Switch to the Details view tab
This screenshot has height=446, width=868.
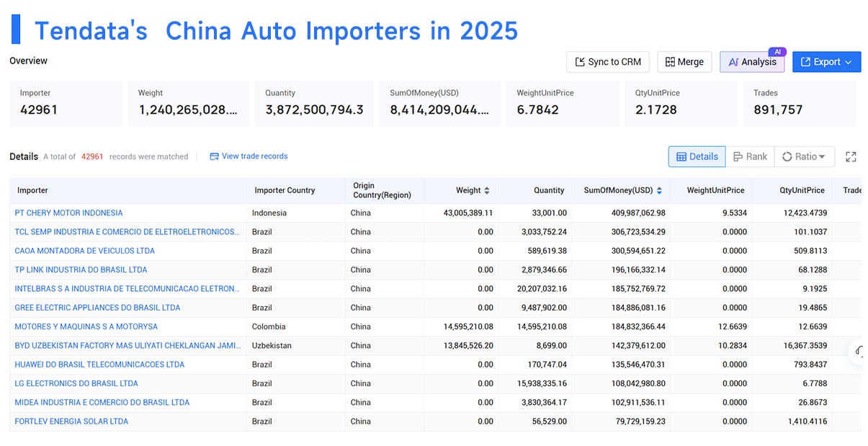[697, 156]
